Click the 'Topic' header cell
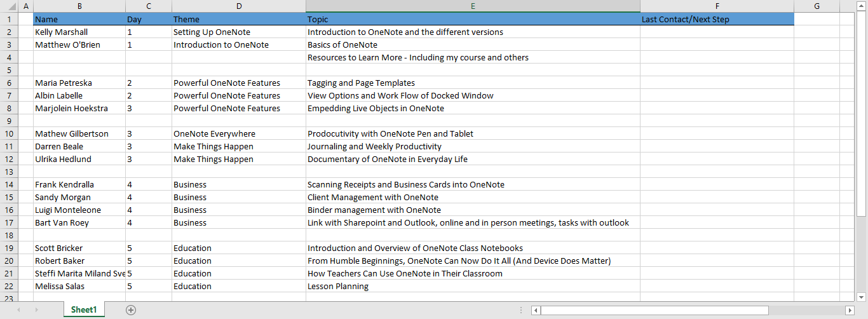868x319 pixels. [473, 19]
